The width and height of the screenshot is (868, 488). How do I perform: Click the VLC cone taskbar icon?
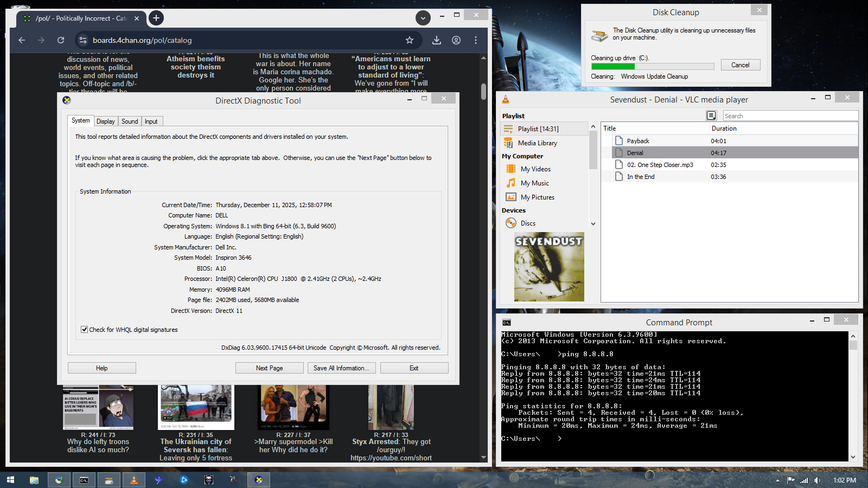[134, 480]
